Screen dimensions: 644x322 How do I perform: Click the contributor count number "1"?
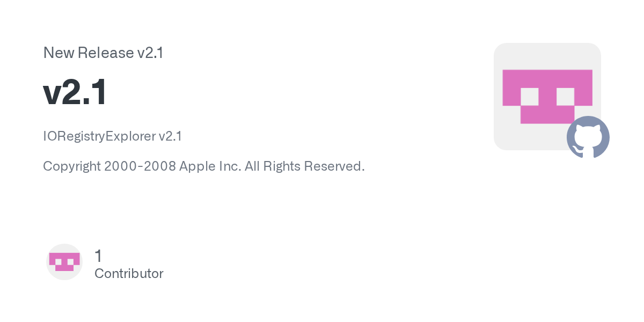click(x=98, y=256)
